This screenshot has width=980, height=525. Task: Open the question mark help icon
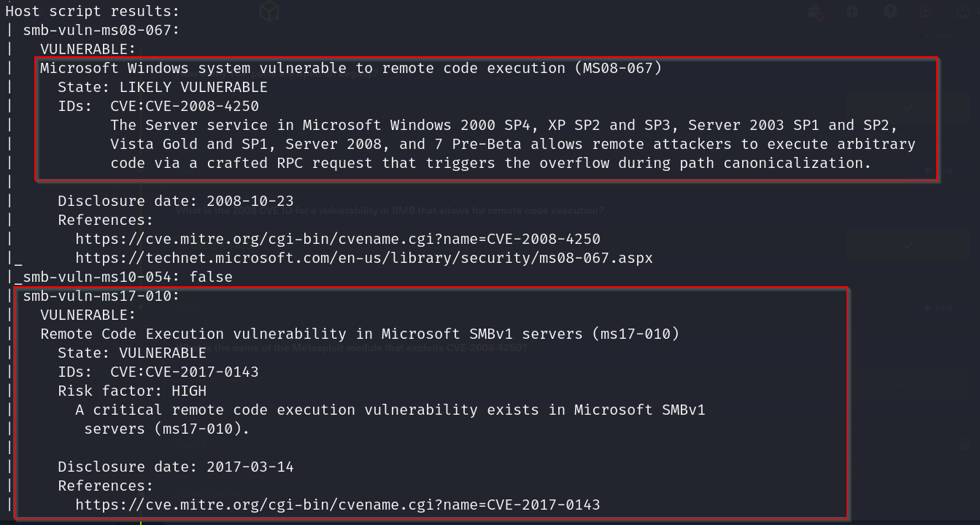889,11
